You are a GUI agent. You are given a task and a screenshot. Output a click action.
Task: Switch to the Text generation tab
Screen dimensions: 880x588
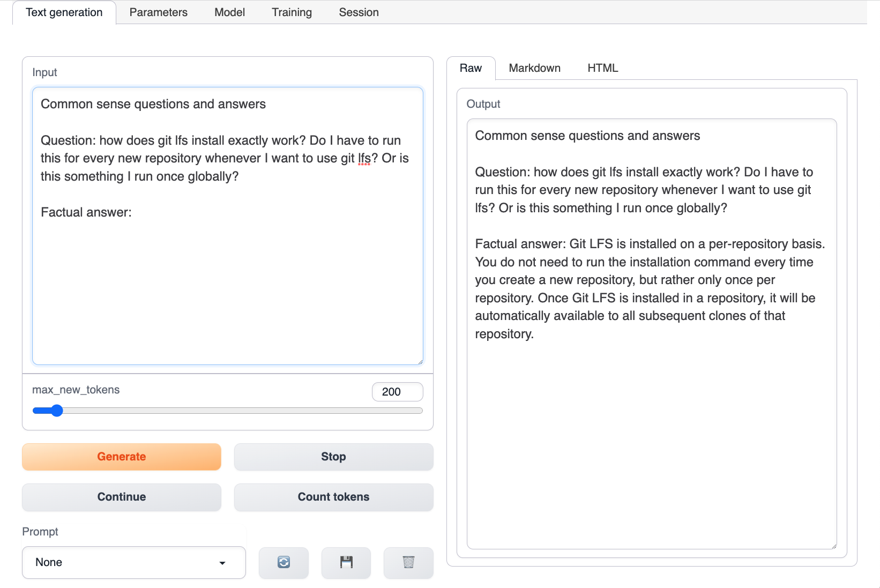tap(64, 12)
